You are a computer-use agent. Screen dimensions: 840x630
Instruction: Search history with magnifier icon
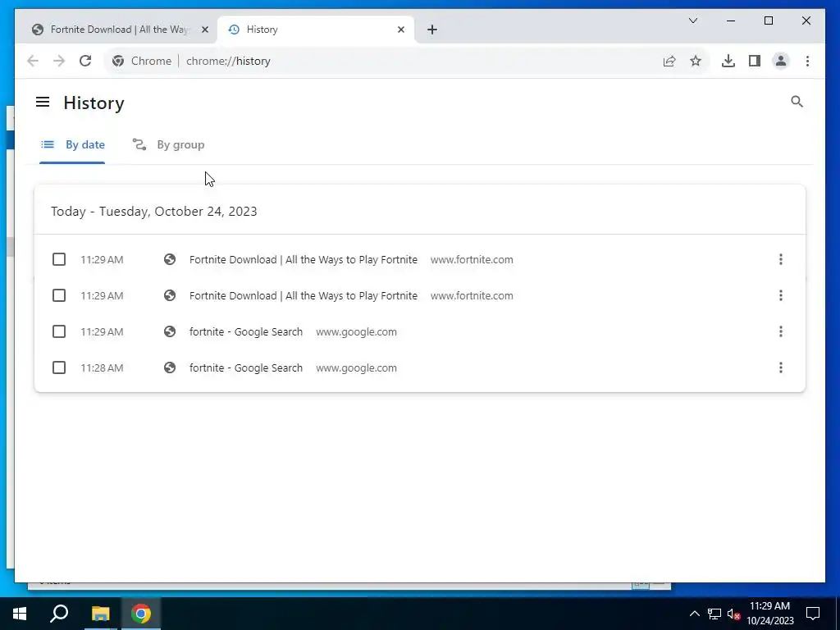pos(797,102)
